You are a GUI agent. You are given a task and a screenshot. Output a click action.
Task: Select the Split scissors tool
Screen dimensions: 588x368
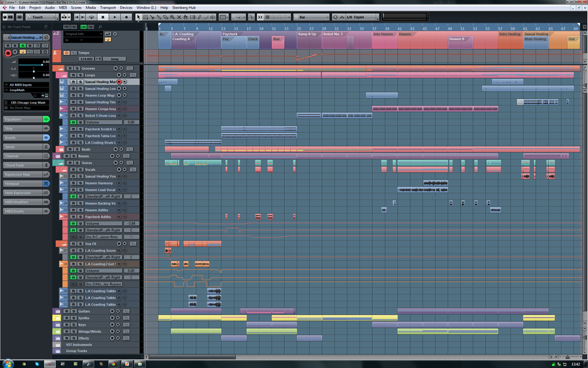pos(152,17)
